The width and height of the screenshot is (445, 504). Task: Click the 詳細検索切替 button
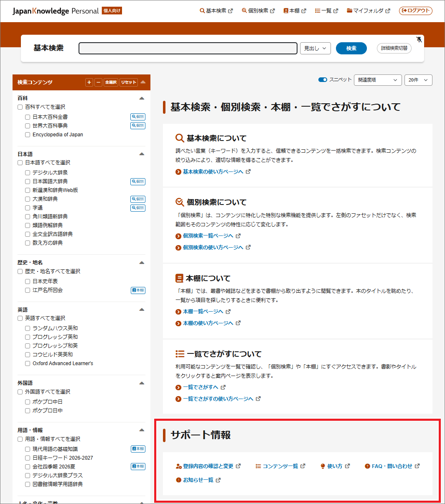pyautogui.click(x=394, y=48)
